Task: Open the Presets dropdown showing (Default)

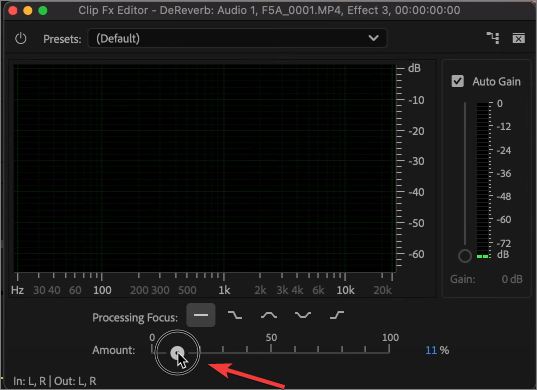Action: (x=237, y=38)
